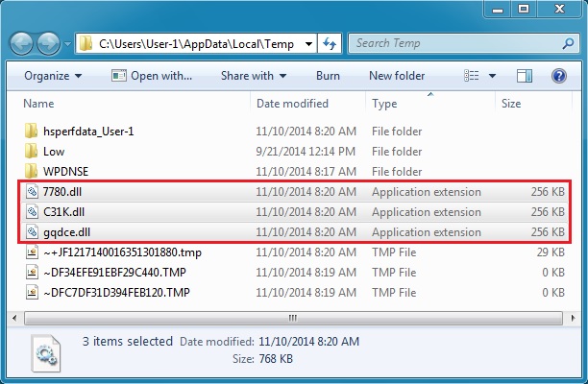The height and width of the screenshot is (384, 588).
Task: Click in the Search Temp field
Action: 452,43
